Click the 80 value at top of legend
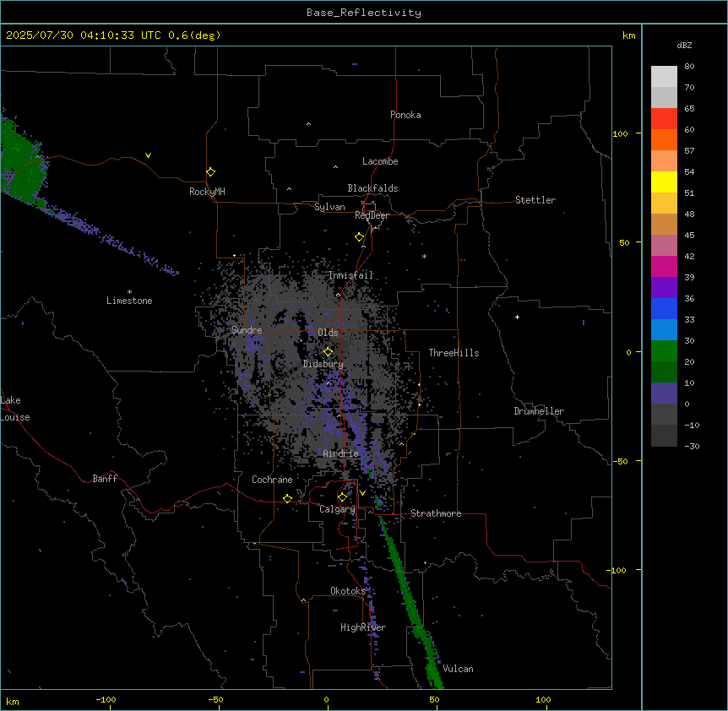Viewport: 728px width, 711px height. pyautogui.click(x=689, y=67)
